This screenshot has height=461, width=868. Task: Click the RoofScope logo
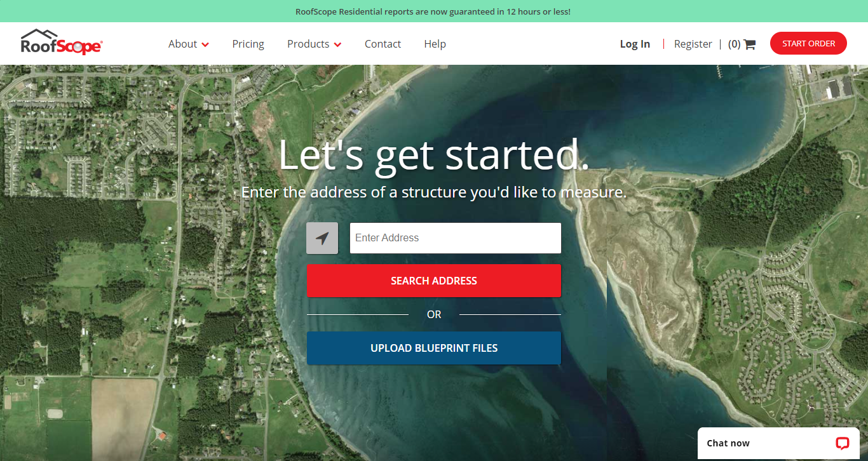(x=62, y=42)
